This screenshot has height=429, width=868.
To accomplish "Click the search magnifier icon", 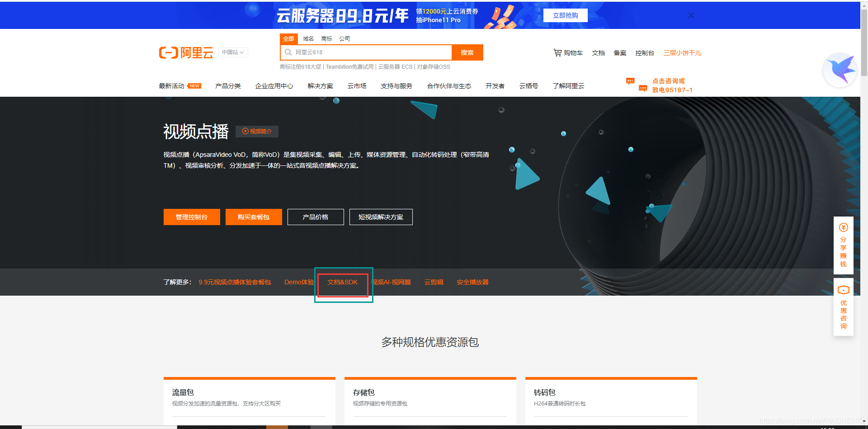I will coord(288,52).
